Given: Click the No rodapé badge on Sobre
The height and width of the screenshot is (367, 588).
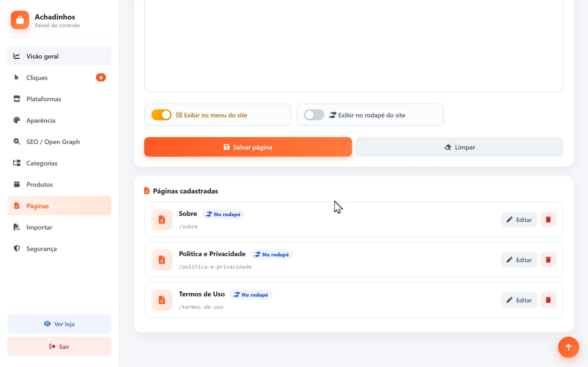Looking at the screenshot, I should coord(223,214).
